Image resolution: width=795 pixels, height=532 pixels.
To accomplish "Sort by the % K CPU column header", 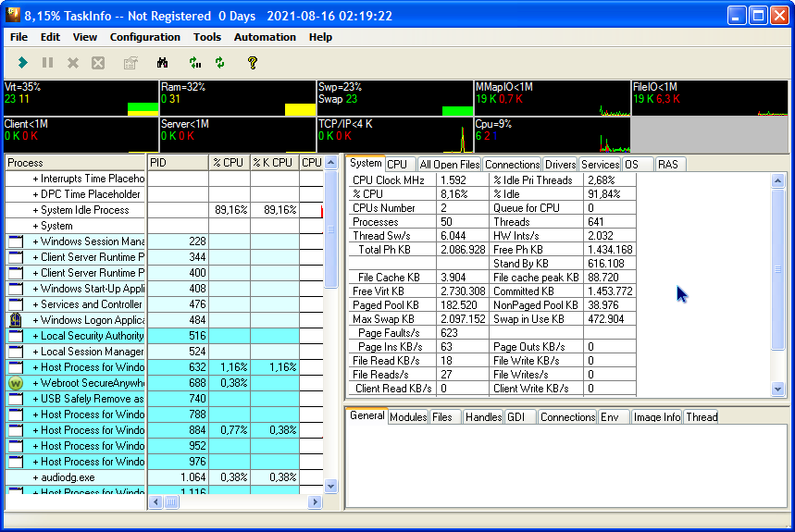I will click(x=274, y=163).
